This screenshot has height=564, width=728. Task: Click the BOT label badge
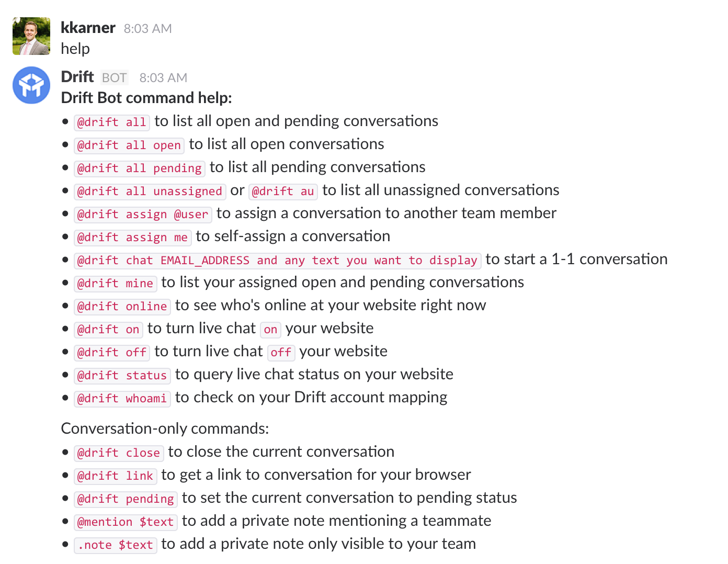[114, 77]
